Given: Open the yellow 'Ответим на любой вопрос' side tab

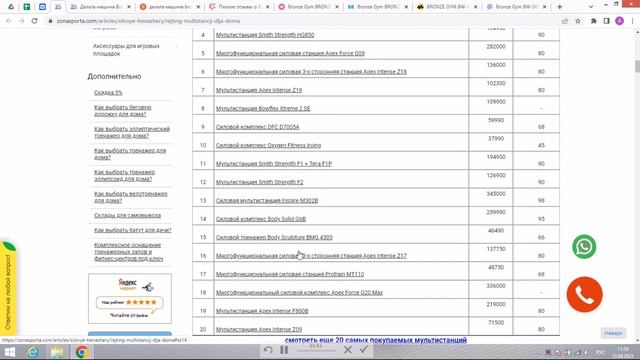Looking at the screenshot, I should [8, 288].
